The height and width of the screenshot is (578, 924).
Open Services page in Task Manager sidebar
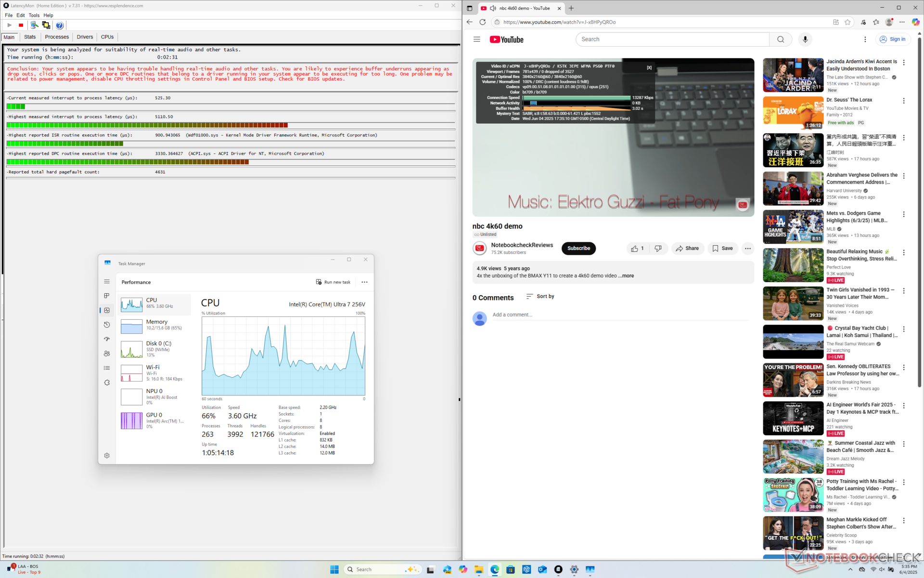pyautogui.click(x=107, y=382)
